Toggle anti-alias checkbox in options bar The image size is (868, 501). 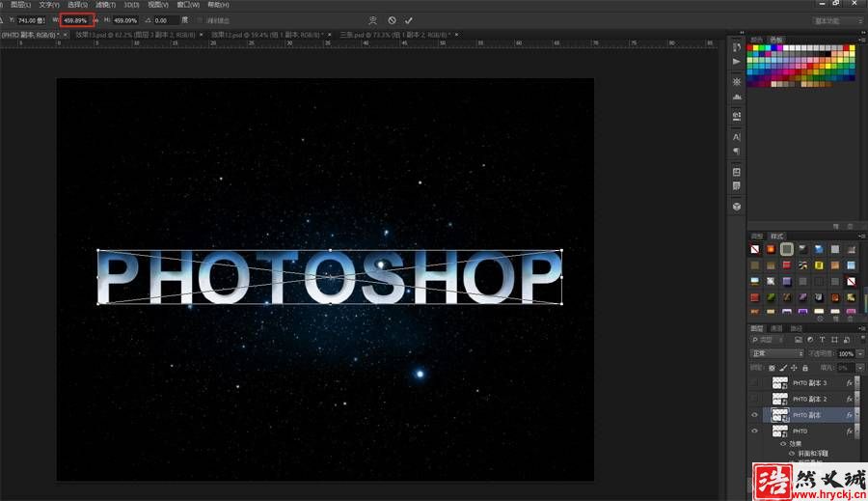pos(200,20)
